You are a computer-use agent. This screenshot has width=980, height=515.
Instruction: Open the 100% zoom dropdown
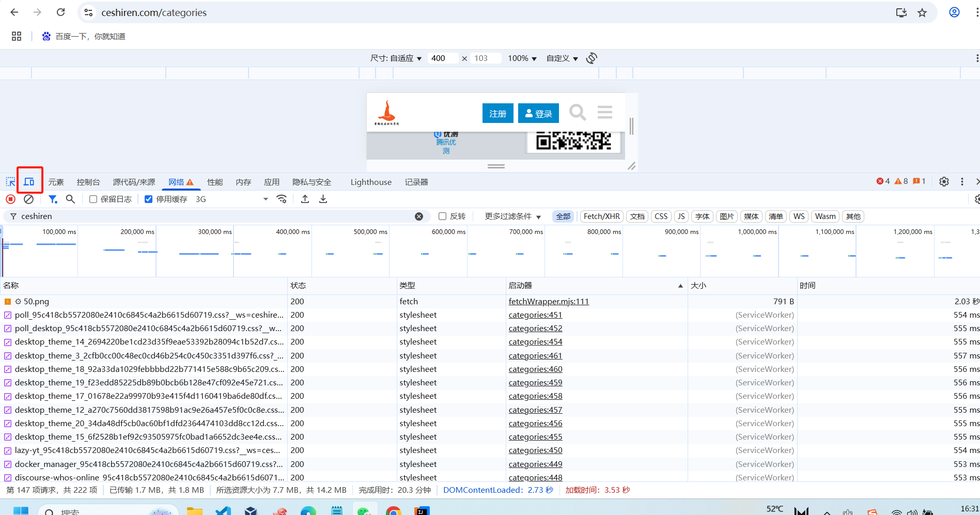[x=522, y=58]
